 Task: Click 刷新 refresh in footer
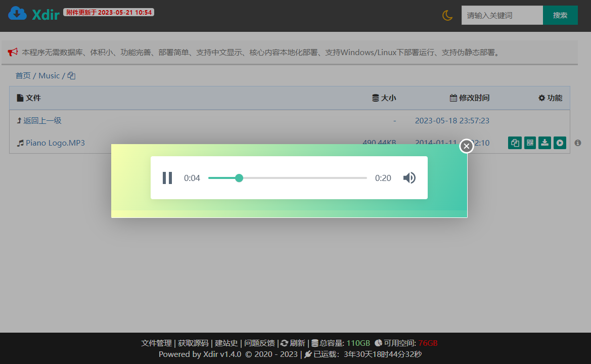click(x=293, y=343)
